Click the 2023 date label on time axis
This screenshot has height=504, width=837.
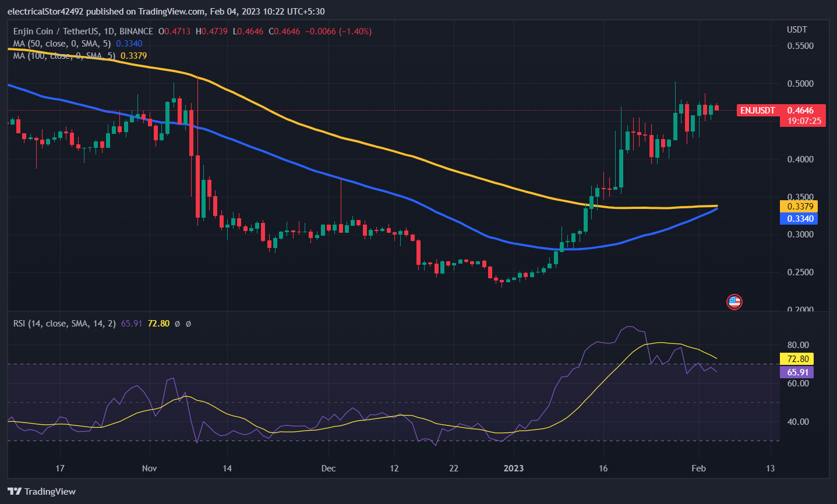514,468
